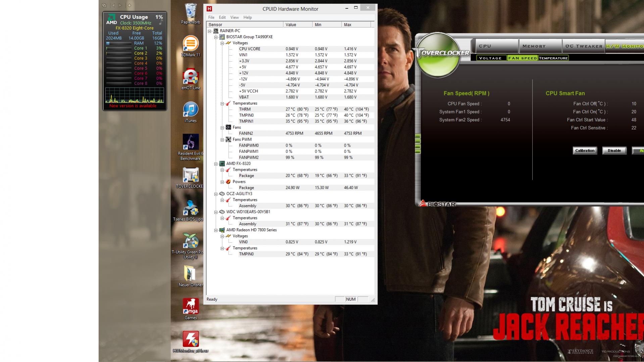Click the music note icon in the CPU Usage gadget
The height and width of the screenshot is (362, 644).
click(x=161, y=22)
